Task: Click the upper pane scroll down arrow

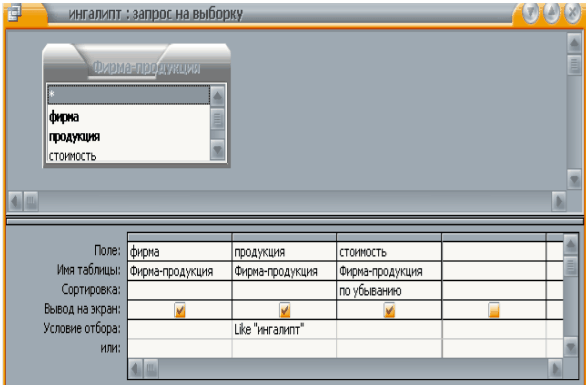Action: pyautogui.click(x=574, y=179)
